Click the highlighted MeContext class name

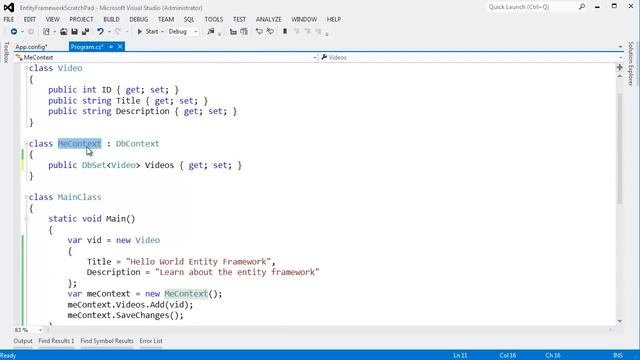[79, 144]
